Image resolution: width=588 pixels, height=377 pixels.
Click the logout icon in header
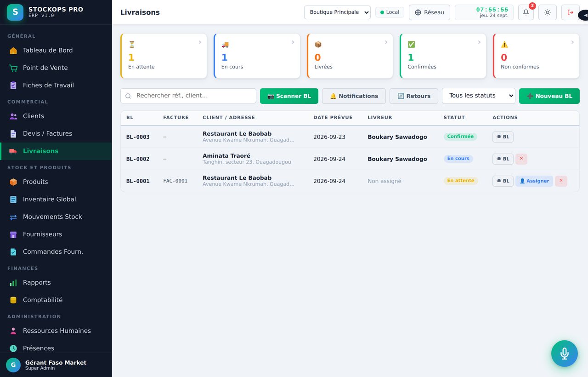coord(571,12)
